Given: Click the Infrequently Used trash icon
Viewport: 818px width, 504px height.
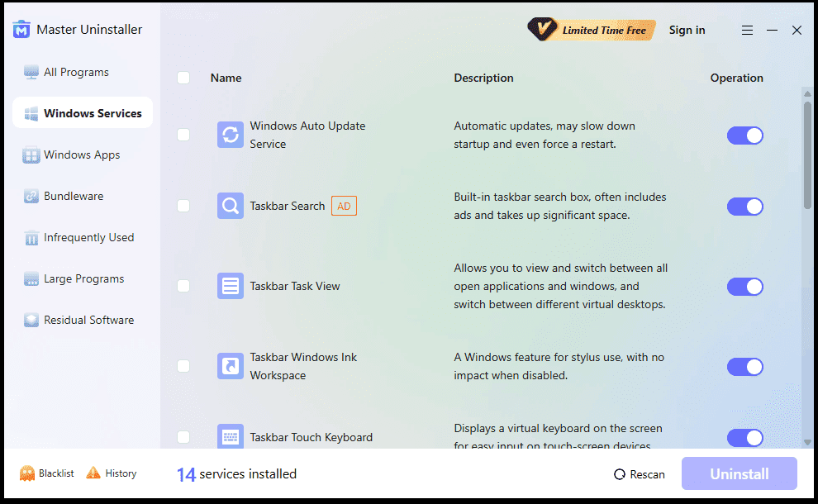Looking at the screenshot, I should 31,237.
